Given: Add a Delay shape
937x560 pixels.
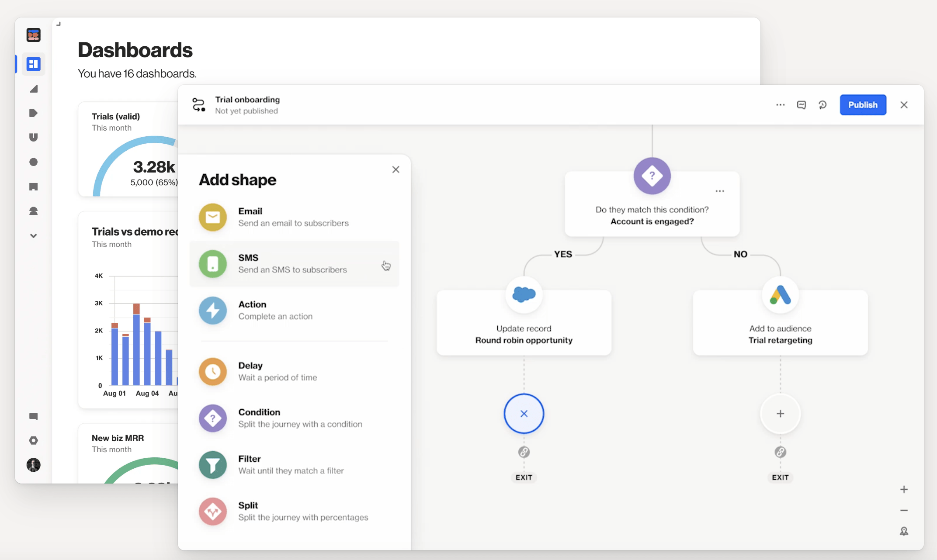Looking at the screenshot, I should [x=294, y=372].
